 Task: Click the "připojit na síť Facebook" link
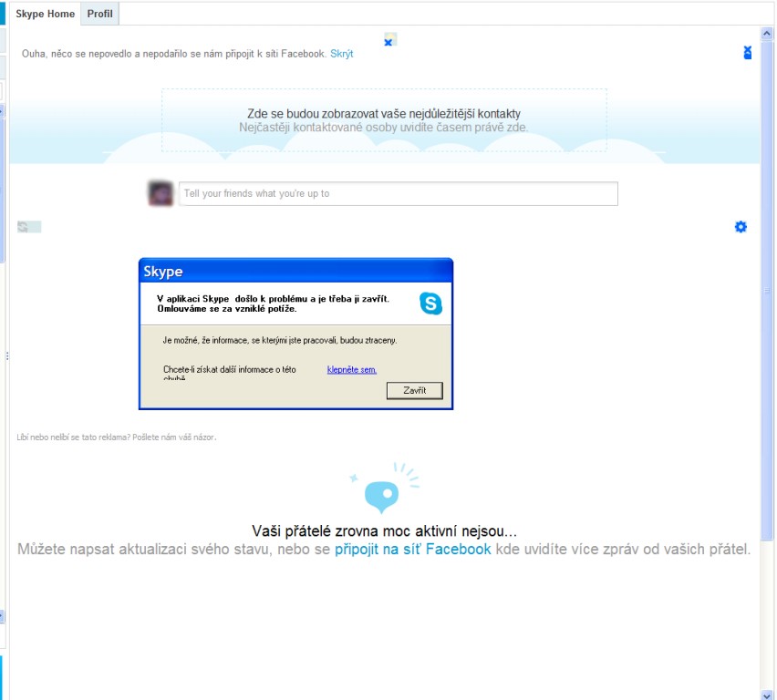(413, 549)
